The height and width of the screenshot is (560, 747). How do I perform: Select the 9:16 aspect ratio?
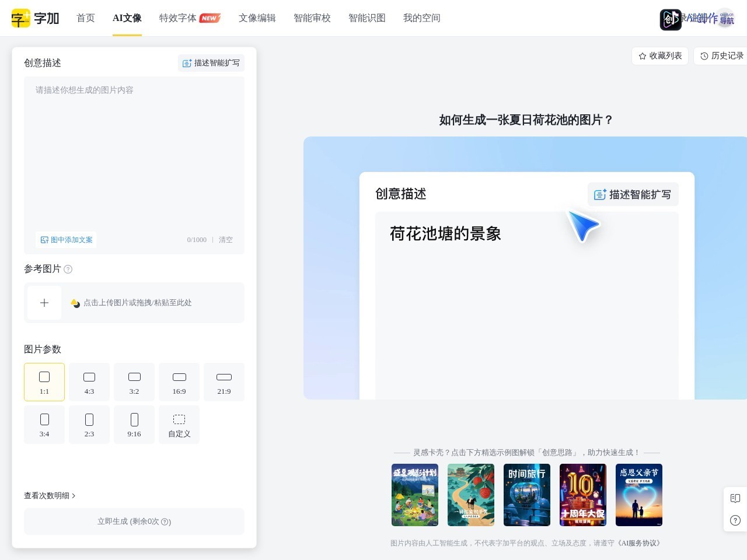click(x=134, y=425)
